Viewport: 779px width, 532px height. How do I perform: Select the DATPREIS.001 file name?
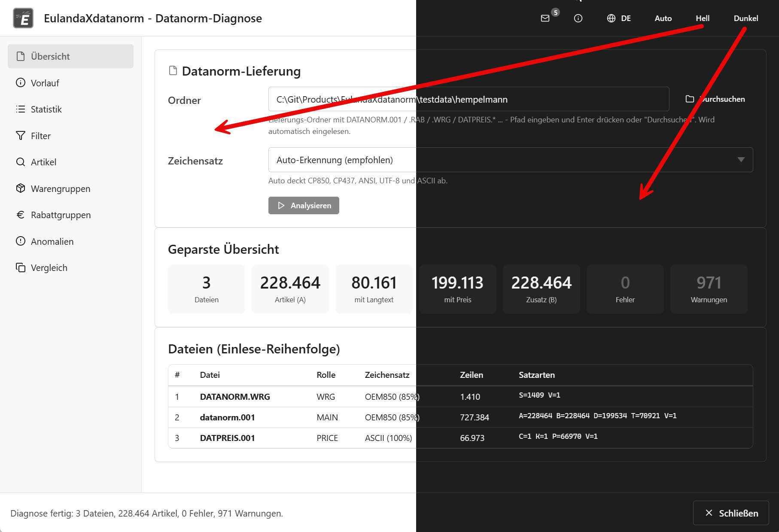point(227,438)
